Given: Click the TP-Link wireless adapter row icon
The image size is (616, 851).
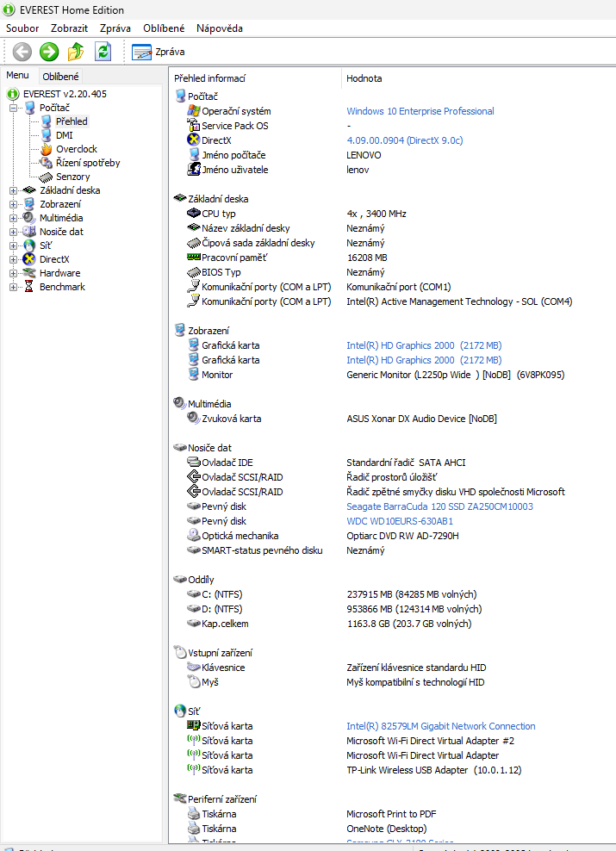Looking at the screenshot, I should click(194, 769).
